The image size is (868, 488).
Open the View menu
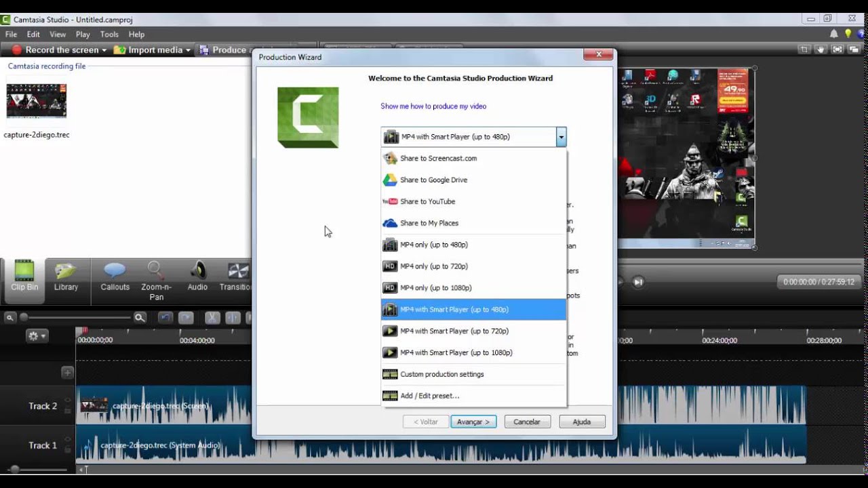pyautogui.click(x=58, y=34)
